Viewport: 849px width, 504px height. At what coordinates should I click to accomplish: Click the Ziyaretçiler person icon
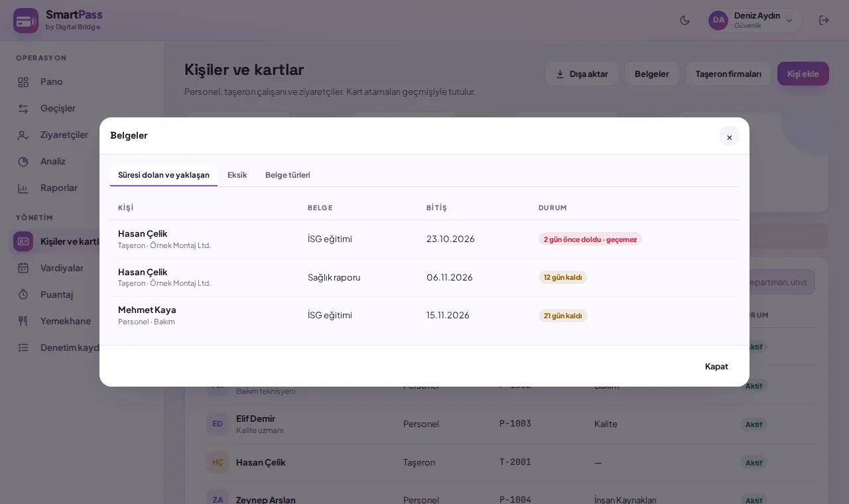click(x=23, y=135)
